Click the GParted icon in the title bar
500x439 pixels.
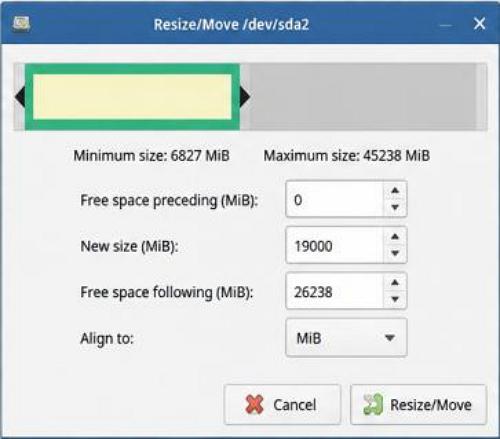21,24
